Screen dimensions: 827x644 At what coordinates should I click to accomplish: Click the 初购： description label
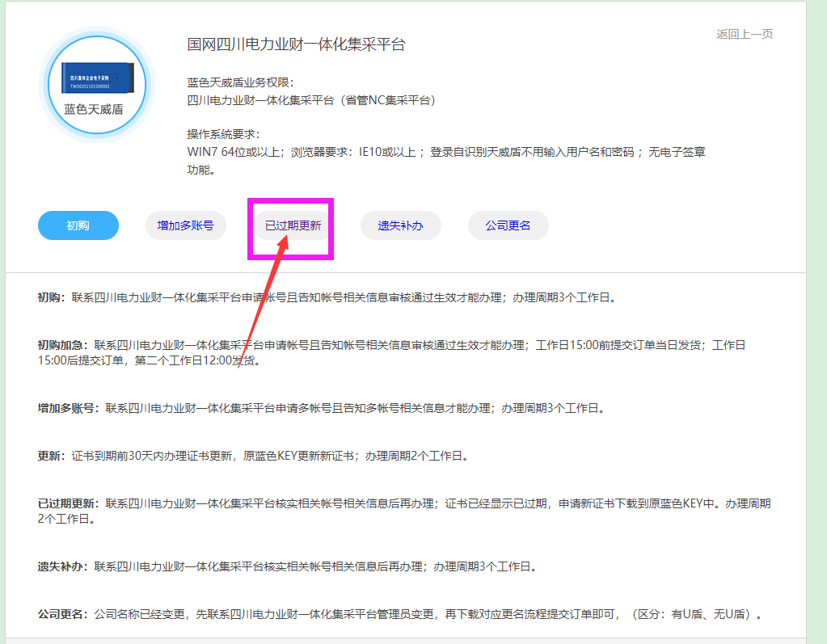pos(54,297)
